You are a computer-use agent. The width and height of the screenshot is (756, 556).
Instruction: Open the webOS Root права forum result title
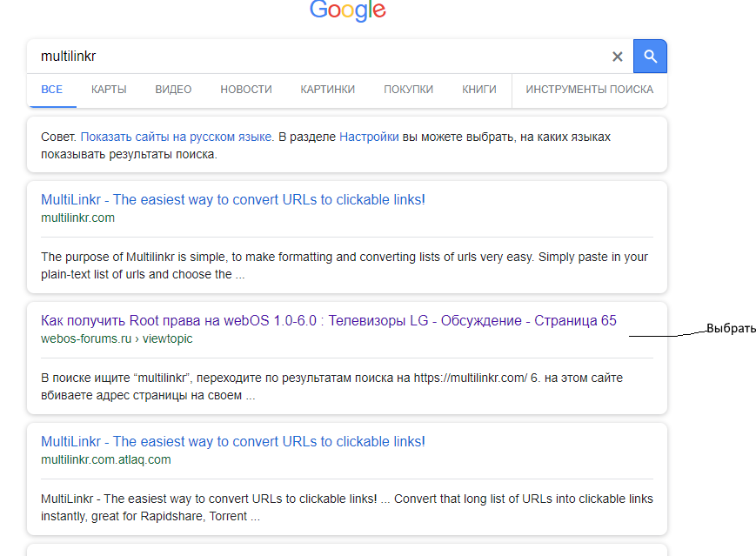coord(329,321)
